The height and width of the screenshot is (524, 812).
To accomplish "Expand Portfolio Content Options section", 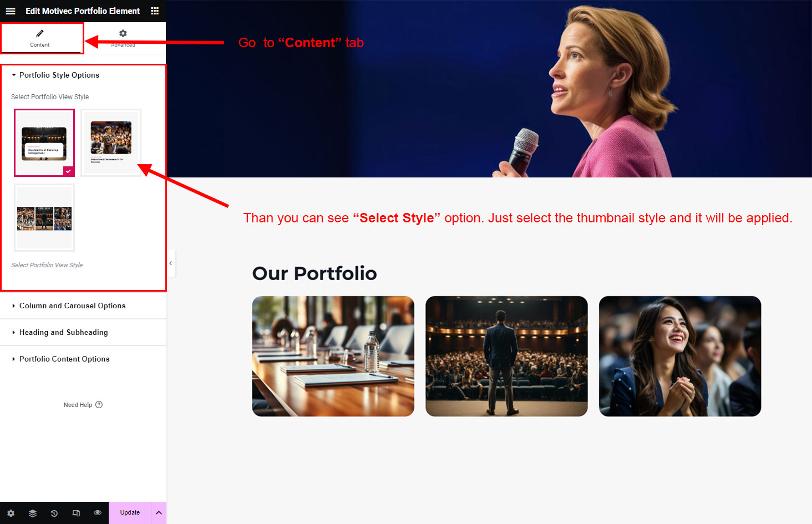I will pos(64,359).
